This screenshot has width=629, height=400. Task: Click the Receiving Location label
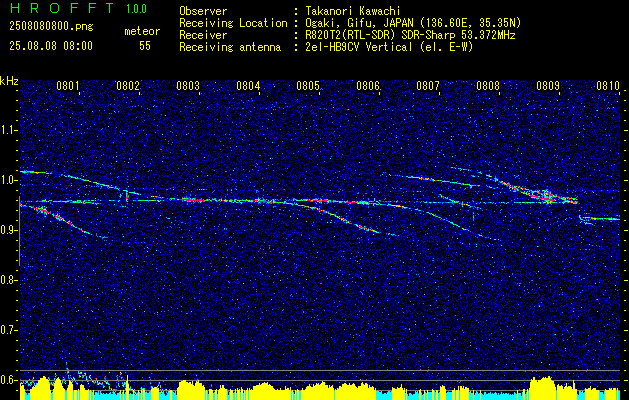233,23
